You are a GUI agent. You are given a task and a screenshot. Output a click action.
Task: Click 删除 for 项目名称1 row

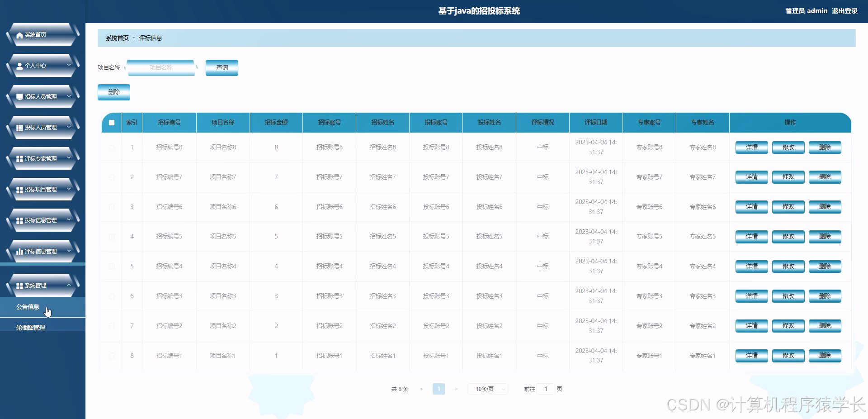tap(825, 356)
